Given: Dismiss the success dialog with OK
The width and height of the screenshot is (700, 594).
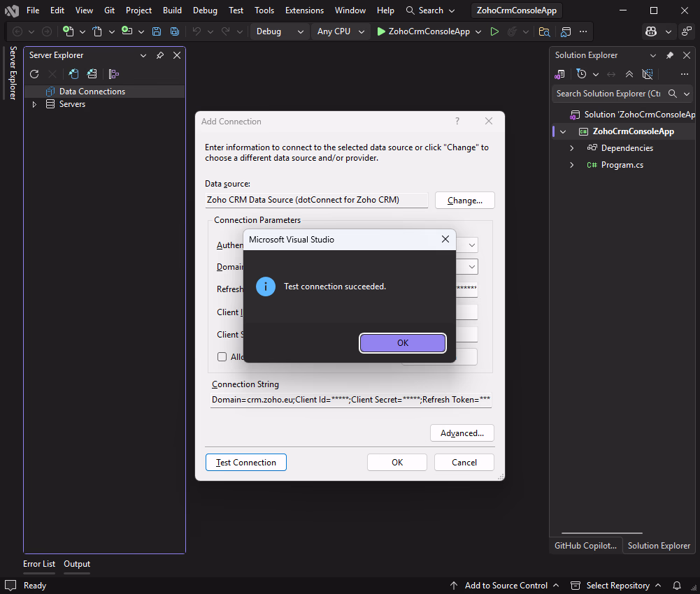Looking at the screenshot, I should 402,342.
